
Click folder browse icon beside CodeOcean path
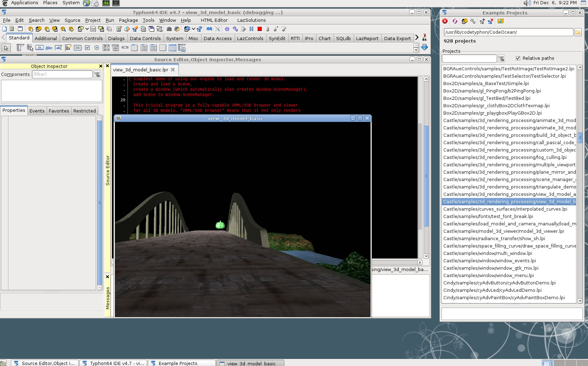coord(578,32)
